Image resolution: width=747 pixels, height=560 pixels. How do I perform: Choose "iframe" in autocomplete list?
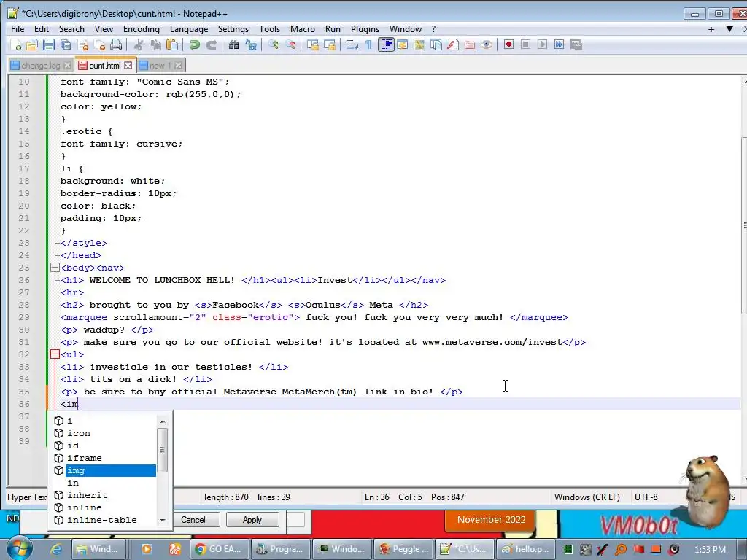click(105, 458)
